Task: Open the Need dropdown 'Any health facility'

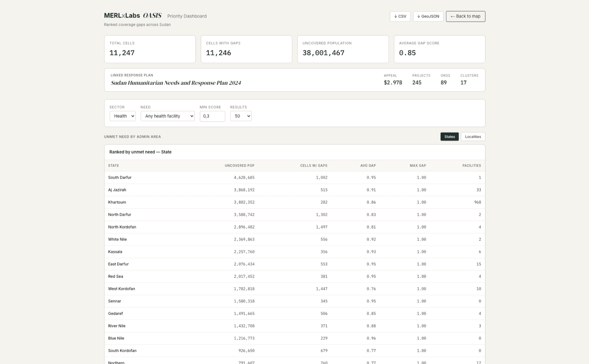Action: 167,116
